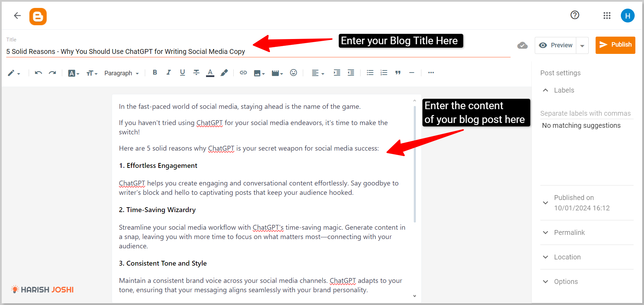Show more toolbar options

pyautogui.click(x=431, y=73)
